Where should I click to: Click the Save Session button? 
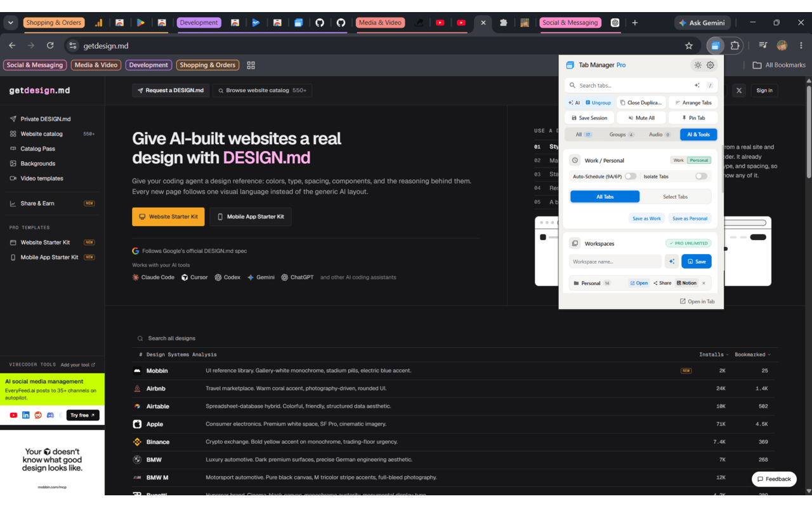click(589, 118)
